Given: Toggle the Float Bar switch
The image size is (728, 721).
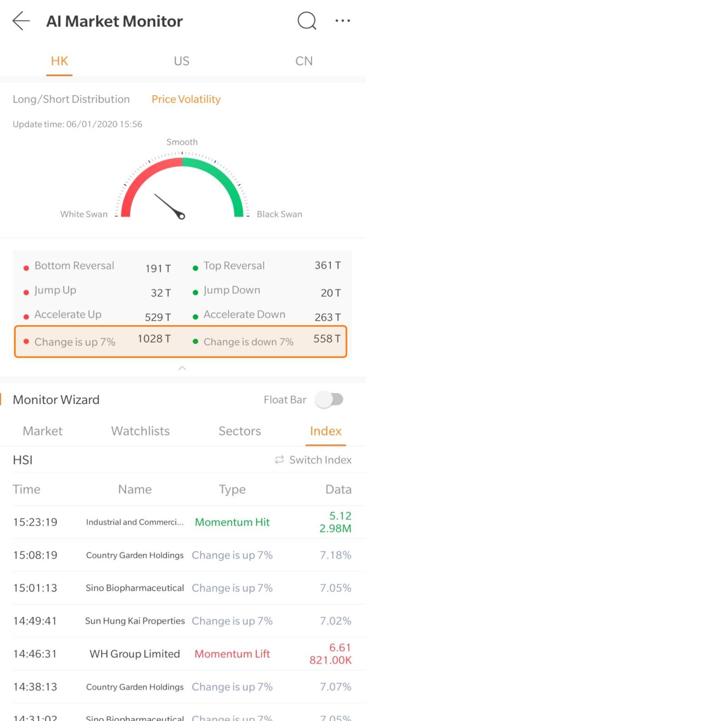Looking at the screenshot, I should [330, 400].
